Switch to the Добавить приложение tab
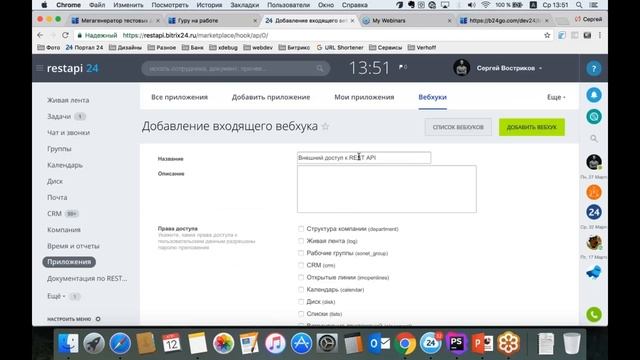The height and width of the screenshot is (360, 640). coord(271,97)
